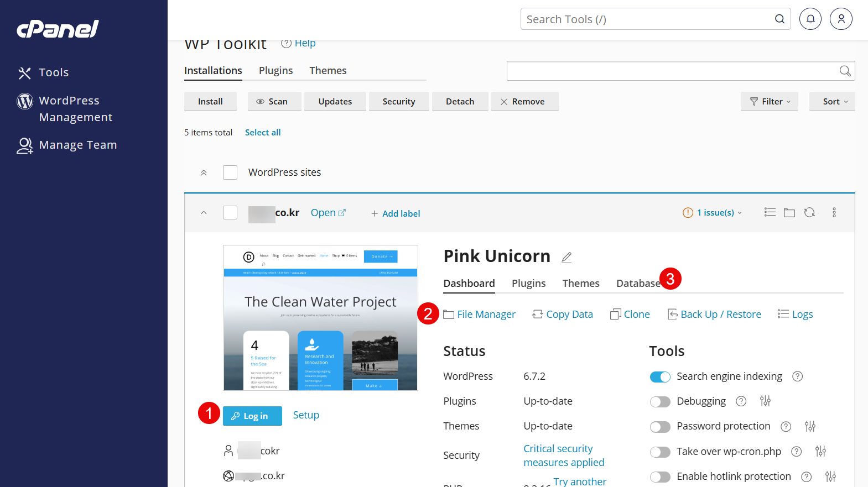Check the co.kr site checkbox
The height and width of the screenshot is (487, 868).
point(230,213)
